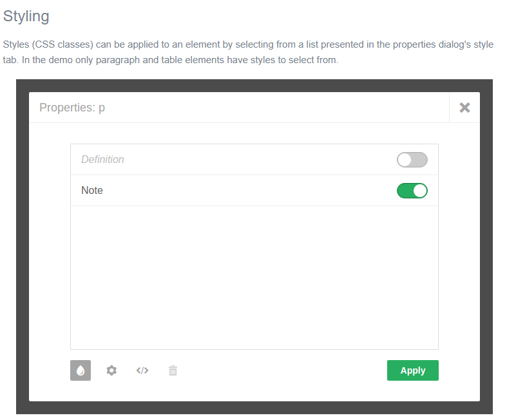
Task: Click the trash remove-element icon
Action: click(173, 370)
